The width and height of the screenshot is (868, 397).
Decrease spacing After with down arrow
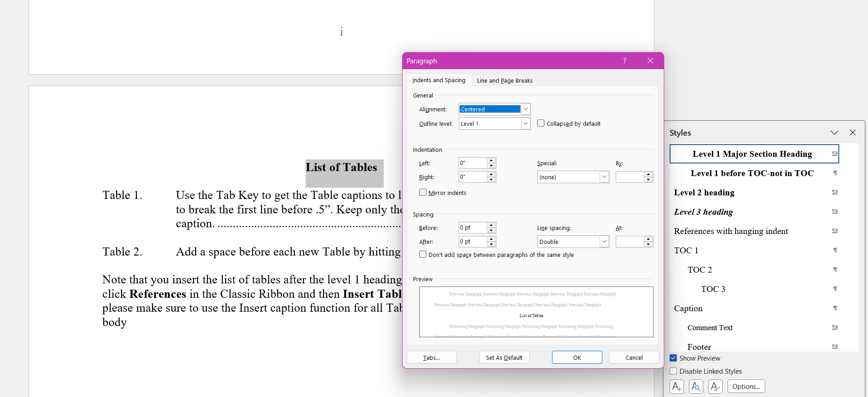[x=491, y=244]
